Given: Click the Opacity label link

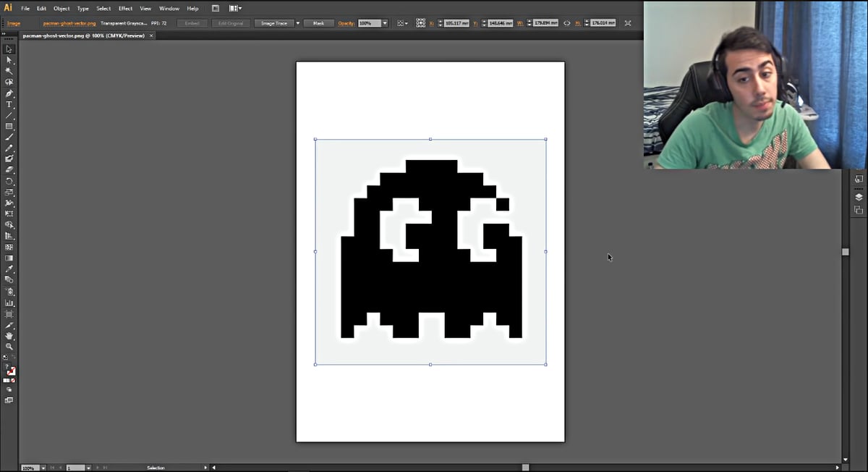Looking at the screenshot, I should (x=346, y=23).
